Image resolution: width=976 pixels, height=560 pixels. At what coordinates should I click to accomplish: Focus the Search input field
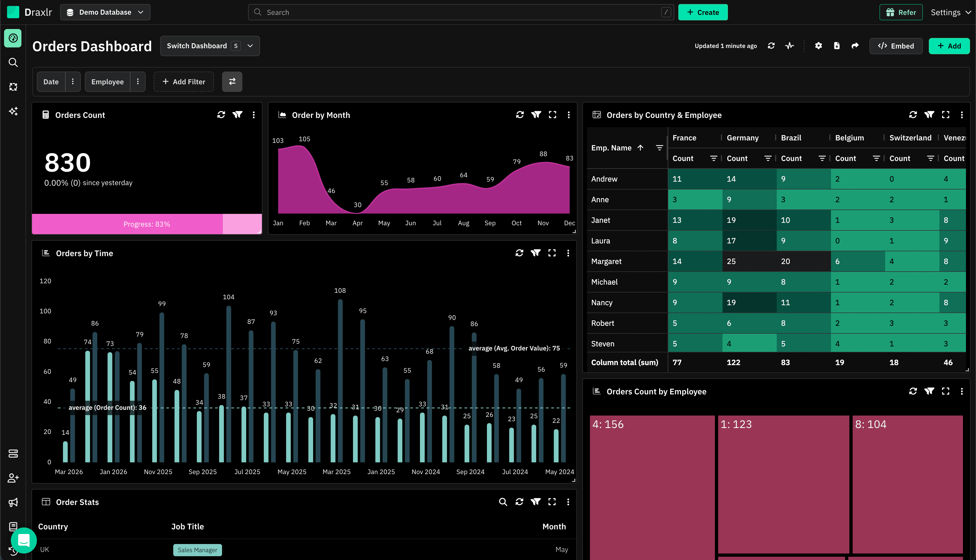461,12
